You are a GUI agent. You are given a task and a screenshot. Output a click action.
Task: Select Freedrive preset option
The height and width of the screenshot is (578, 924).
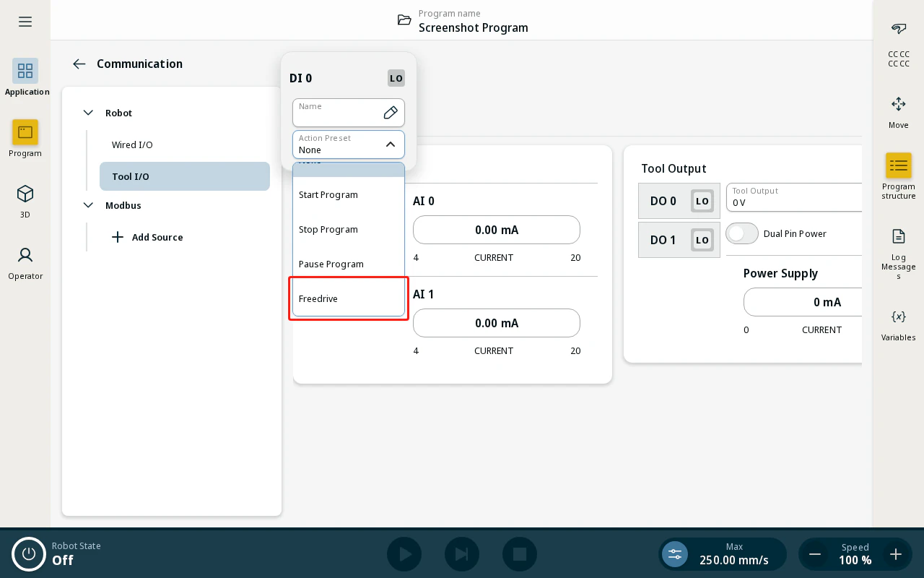coord(349,298)
